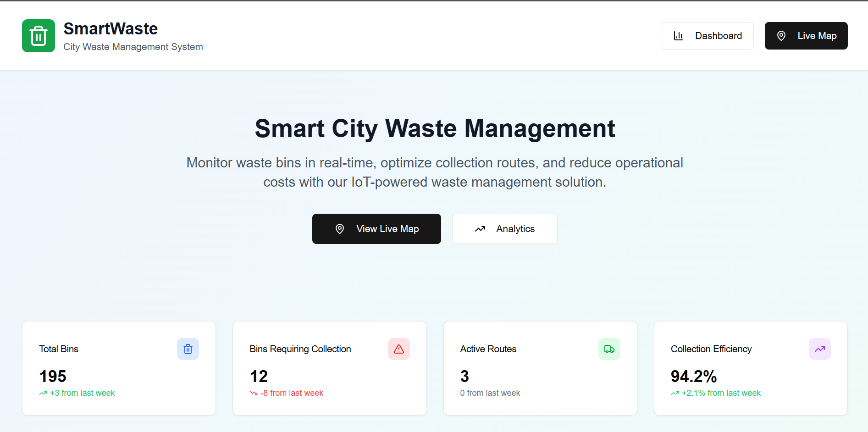
Task: Click red warning triangle on Bins Requiring Collection
Action: [x=399, y=349]
